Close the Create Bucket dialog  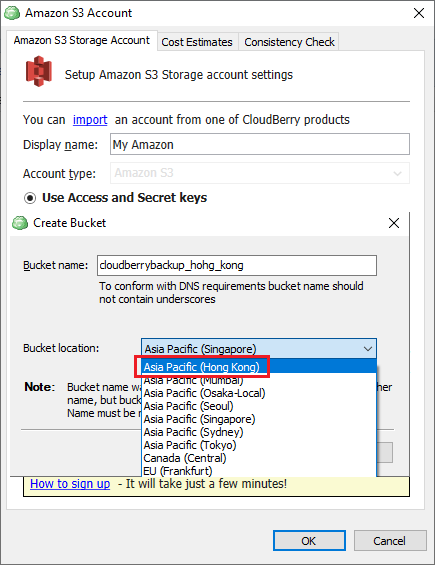[394, 223]
